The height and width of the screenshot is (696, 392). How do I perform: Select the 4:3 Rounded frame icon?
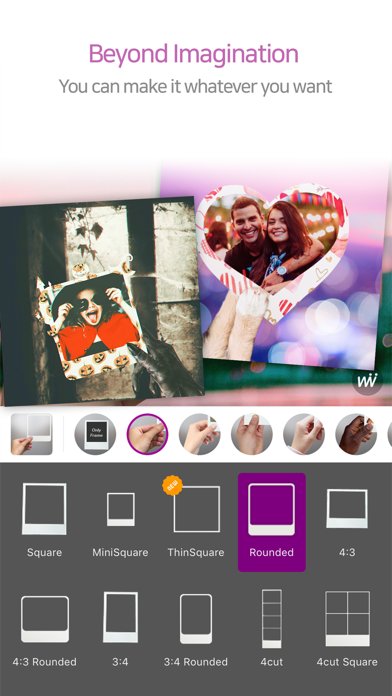[x=45, y=619]
